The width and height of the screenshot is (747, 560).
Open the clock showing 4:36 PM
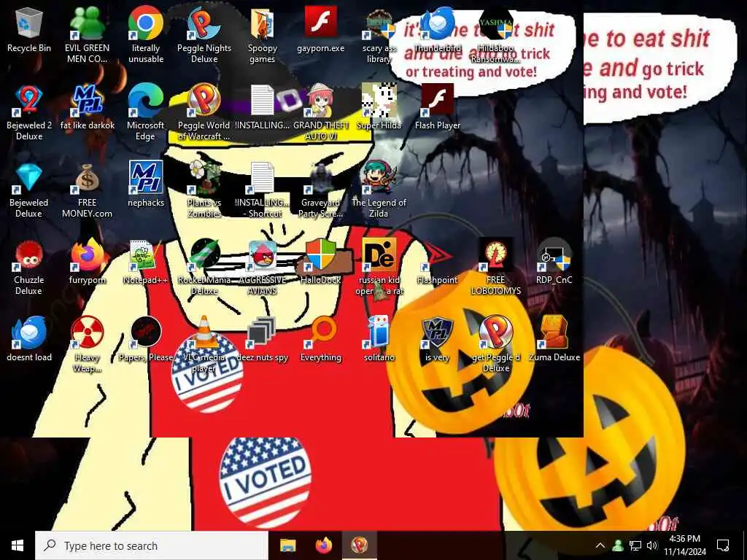coord(684,545)
